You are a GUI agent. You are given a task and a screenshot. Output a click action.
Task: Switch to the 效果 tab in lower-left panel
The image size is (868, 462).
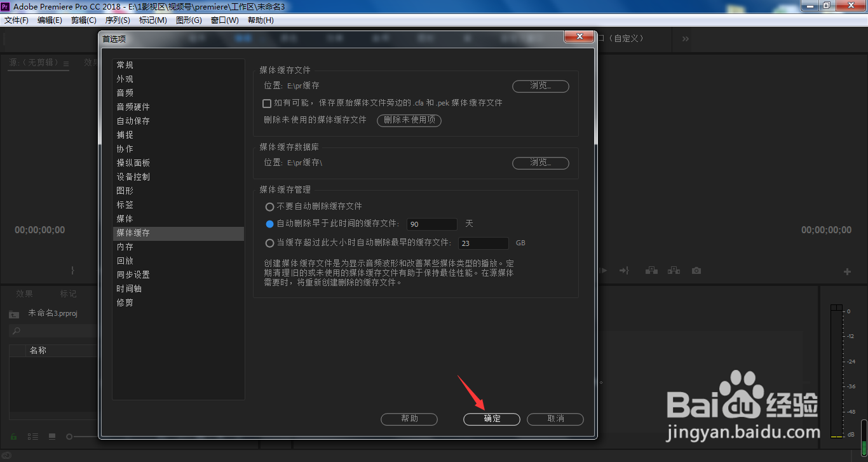point(25,294)
